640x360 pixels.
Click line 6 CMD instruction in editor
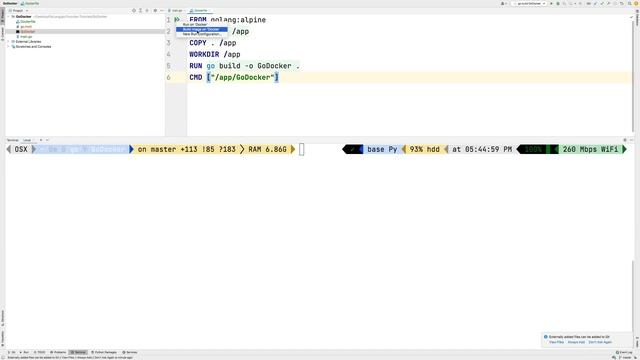click(234, 77)
